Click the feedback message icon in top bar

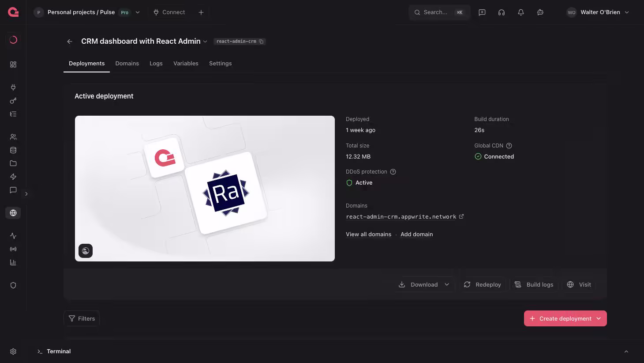(482, 12)
